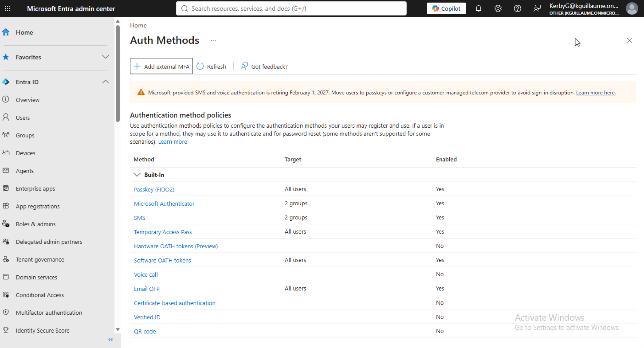Image resolution: width=644 pixels, height=348 pixels.
Task: Open the Email OTP method
Action: 147,289
